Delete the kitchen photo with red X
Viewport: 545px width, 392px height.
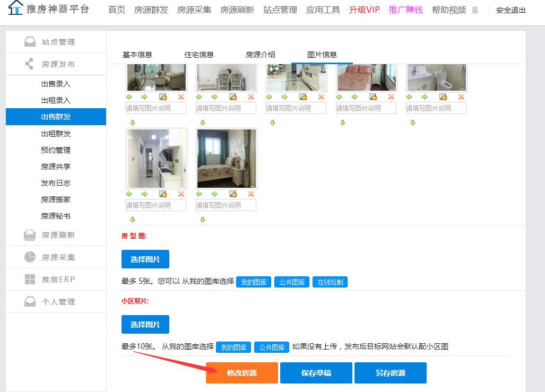coord(181,194)
